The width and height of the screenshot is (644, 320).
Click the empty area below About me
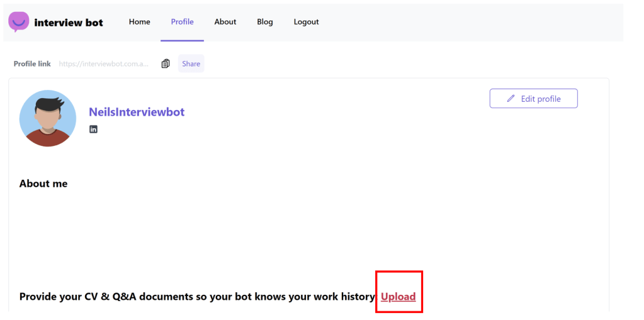click(252, 233)
